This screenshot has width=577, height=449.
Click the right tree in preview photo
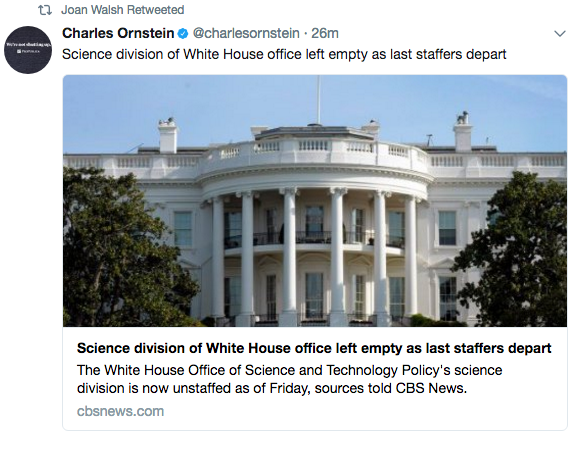pos(515,250)
